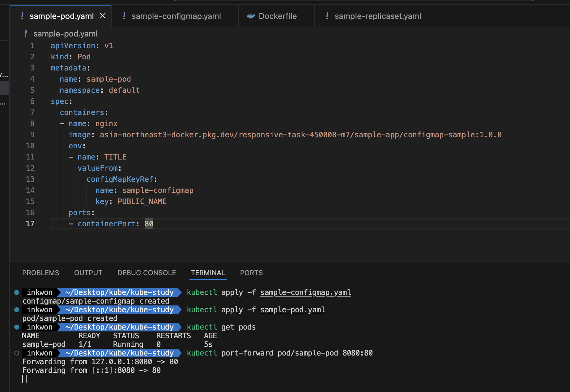Click the 'nginx' container name value

106,124
